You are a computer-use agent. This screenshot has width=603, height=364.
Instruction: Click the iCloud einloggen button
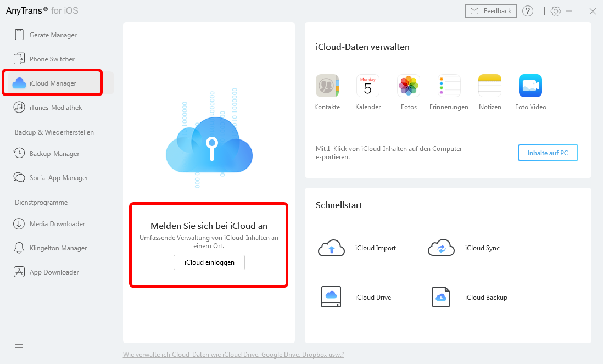click(x=209, y=262)
